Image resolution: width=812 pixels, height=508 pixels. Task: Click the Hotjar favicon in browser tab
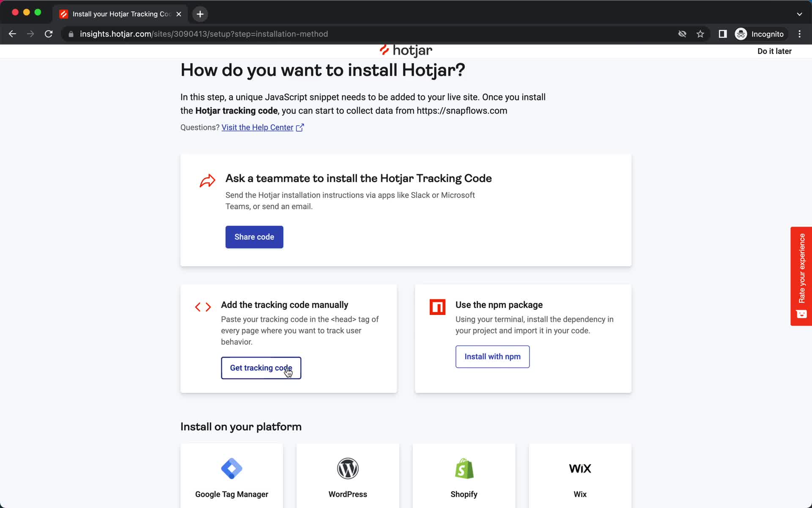pos(63,14)
